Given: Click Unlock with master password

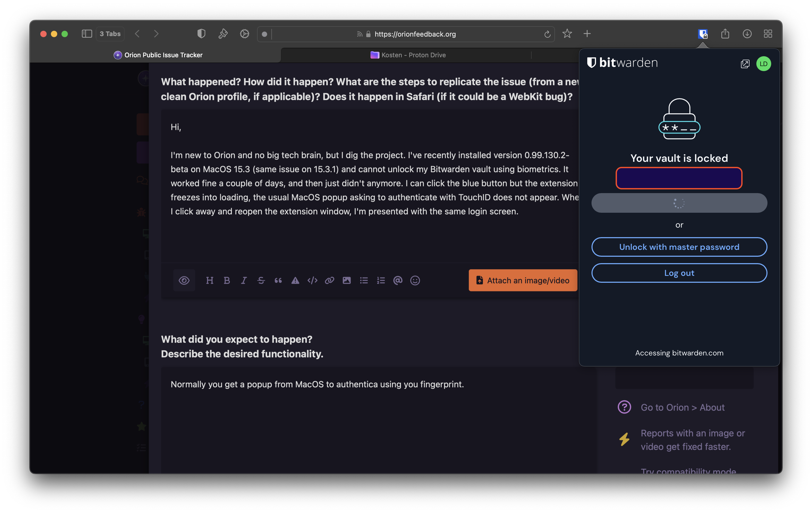Looking at the screenshot, I should [x=679, y=247].
